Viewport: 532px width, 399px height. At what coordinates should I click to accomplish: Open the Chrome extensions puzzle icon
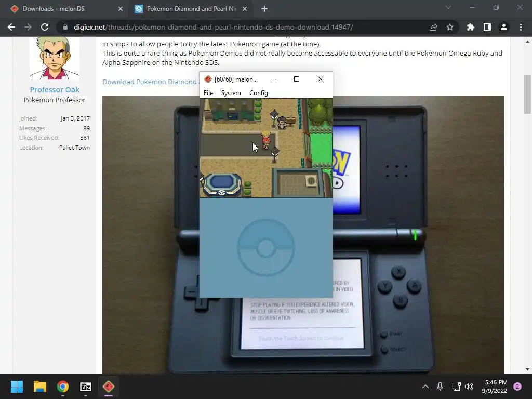point(471,27)
